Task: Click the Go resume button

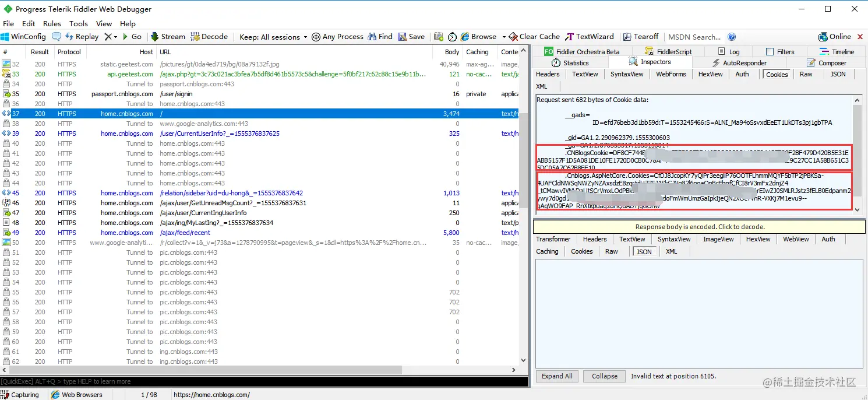Action: (132, 37)
